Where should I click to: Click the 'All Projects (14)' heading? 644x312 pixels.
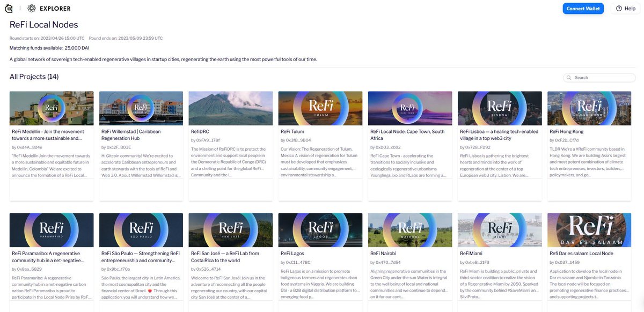(34, 77)
